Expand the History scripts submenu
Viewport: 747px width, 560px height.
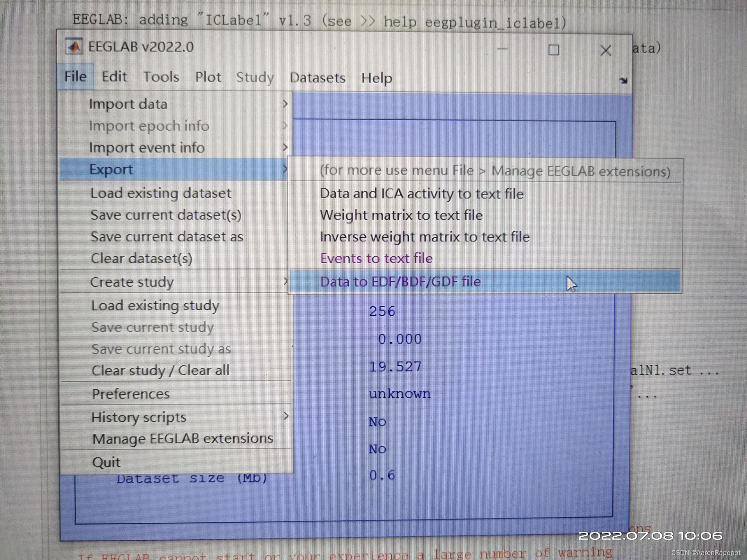pyautogui.click(x=176, y=417)
